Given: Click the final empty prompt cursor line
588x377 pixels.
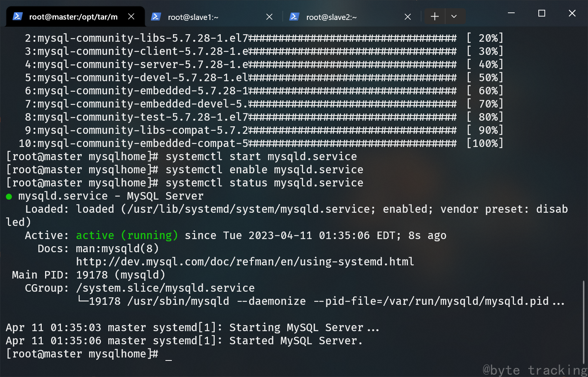Looking at the screenshot, I should (89, 354).
